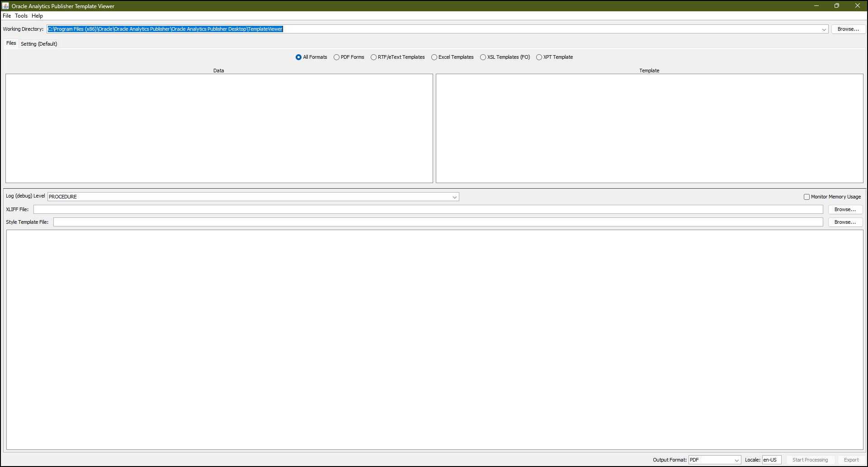Click the Oracle Analytics Publisher app icon

point(5,6)
